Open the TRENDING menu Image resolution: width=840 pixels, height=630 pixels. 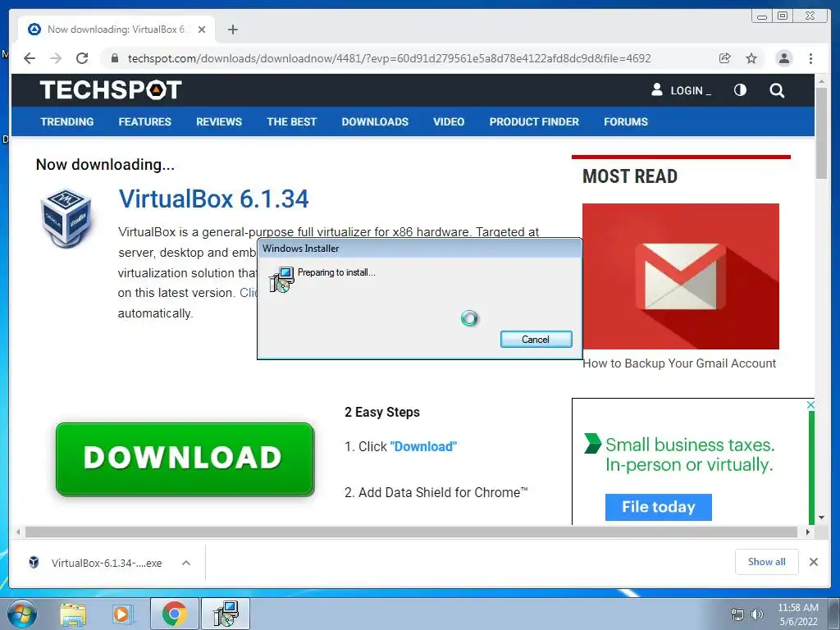point(67,121)
